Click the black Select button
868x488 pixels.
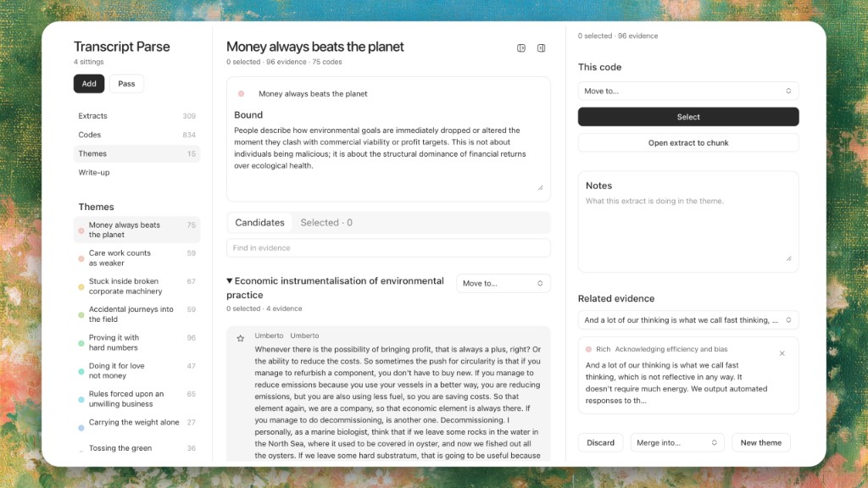[688, 117]
